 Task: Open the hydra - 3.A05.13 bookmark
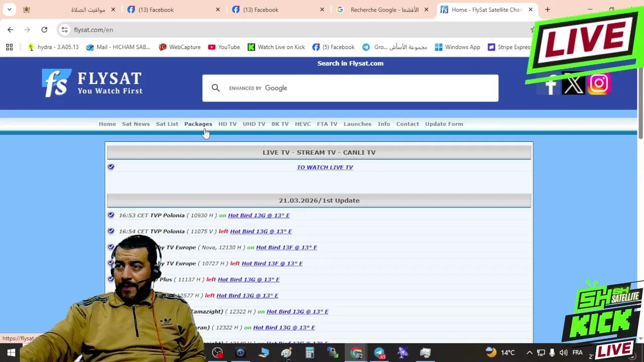[53, 47]
